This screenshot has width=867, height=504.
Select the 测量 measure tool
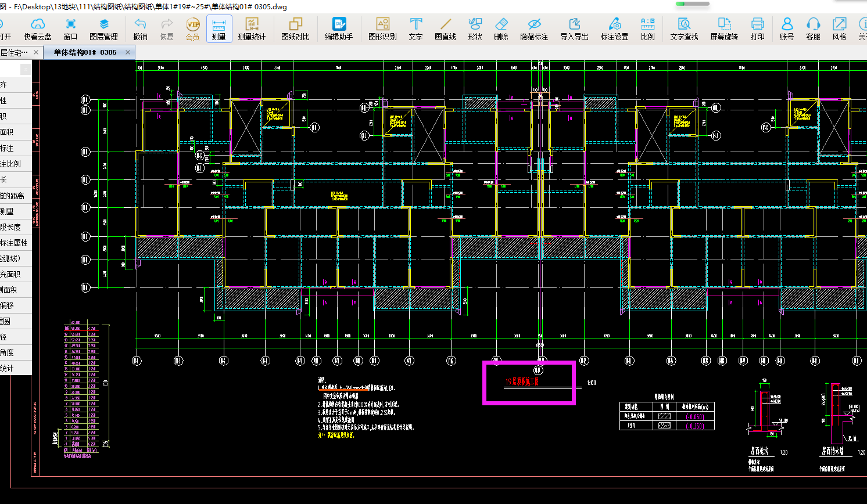pos(219,28)
